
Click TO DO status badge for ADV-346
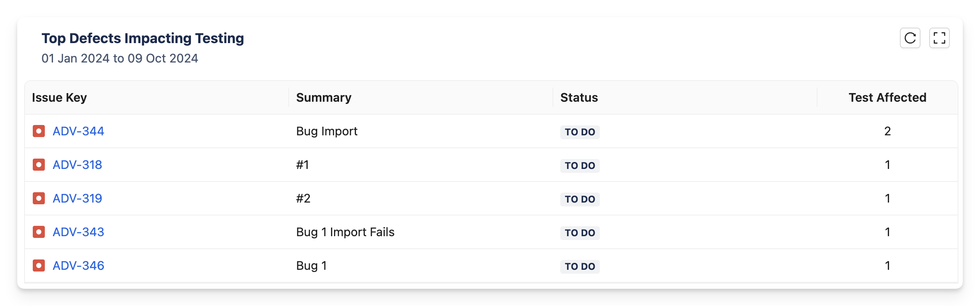coord(580,266)
